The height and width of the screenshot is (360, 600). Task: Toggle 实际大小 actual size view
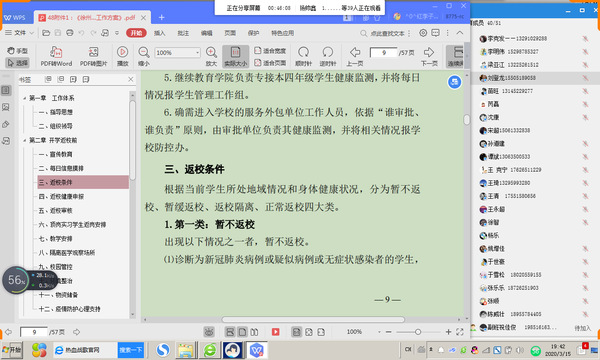pos(235,56)
